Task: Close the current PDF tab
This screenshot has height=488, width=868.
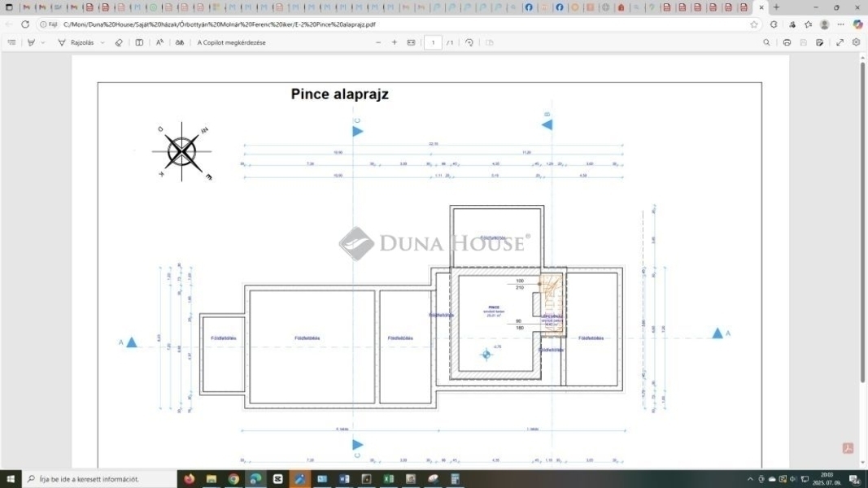Action: tap(761, 7)
